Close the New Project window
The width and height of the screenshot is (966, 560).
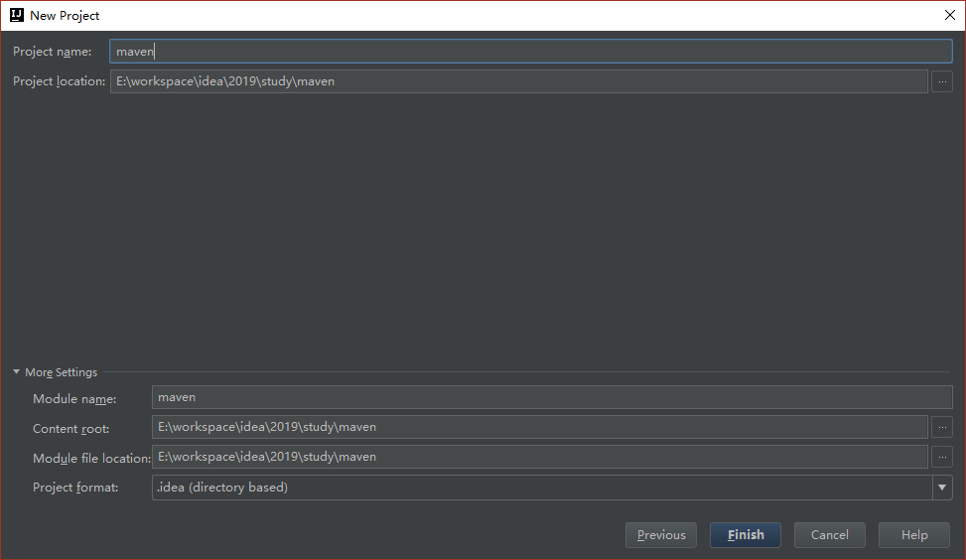pos(949,16)
